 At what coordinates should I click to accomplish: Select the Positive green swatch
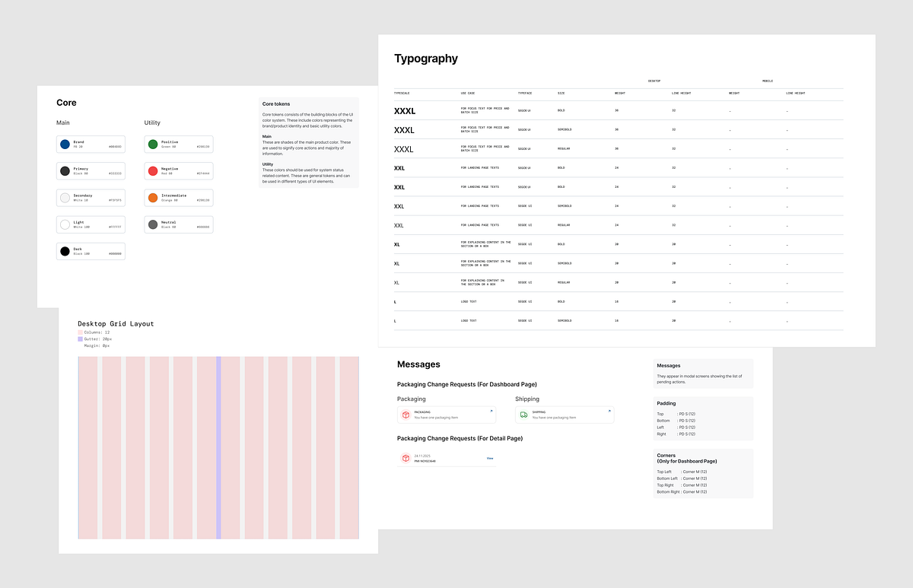tap(153, 145)
